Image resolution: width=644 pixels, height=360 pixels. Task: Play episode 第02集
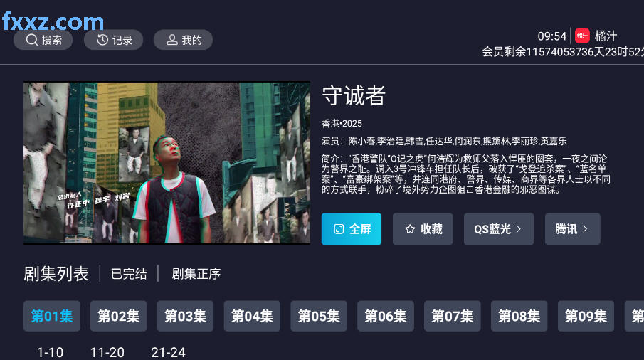click(x=119, y=316)
